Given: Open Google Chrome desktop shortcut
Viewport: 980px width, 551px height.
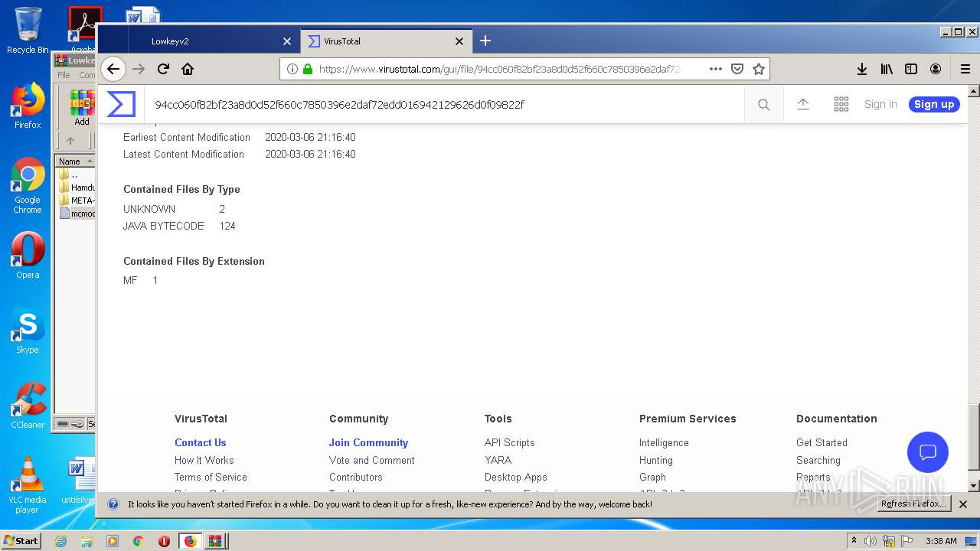Looking at the screenshot, I should (28, 186).
